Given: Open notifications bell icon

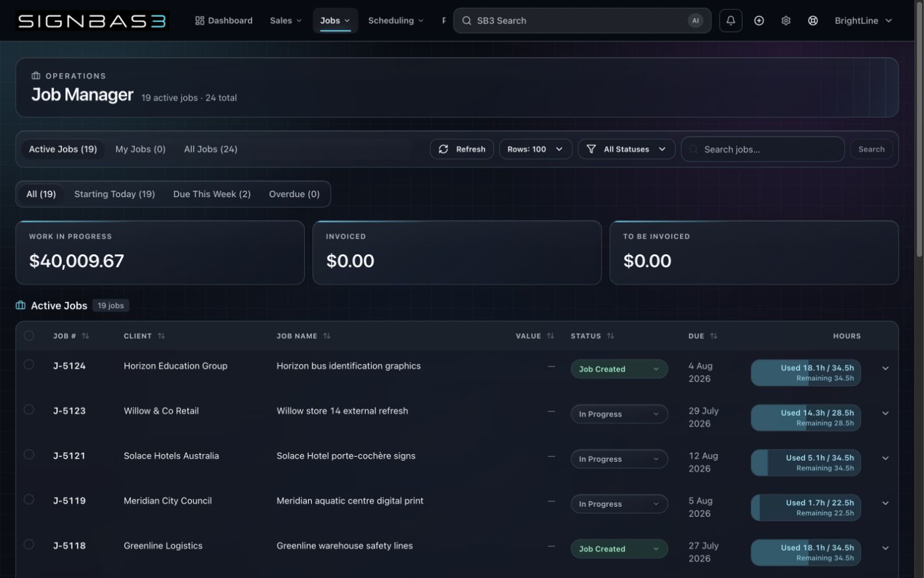Looking at the screenshot, I should [731, 21].
